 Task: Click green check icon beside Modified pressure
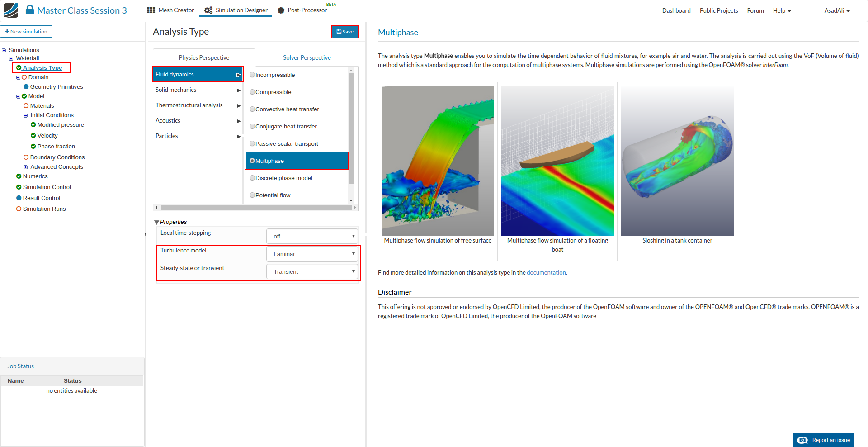click(33, 125)
